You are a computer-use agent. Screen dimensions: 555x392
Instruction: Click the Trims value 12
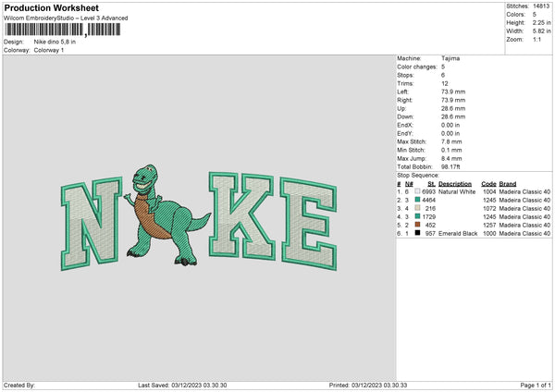click(445, 84)
